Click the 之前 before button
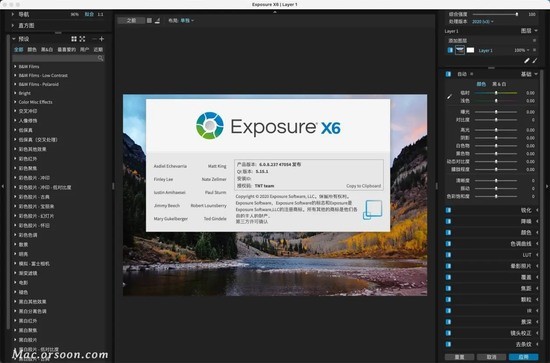This screenshot has width=550, height=363. 131,21
